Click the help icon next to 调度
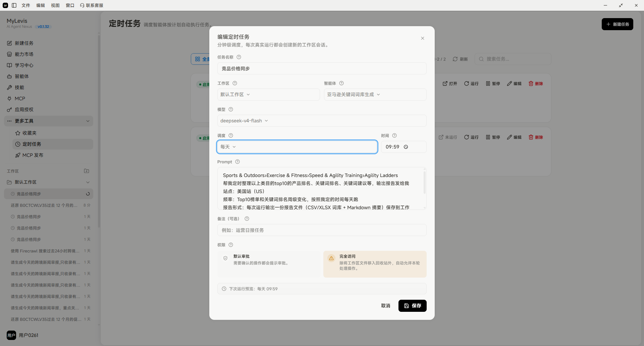 [231, 135]
